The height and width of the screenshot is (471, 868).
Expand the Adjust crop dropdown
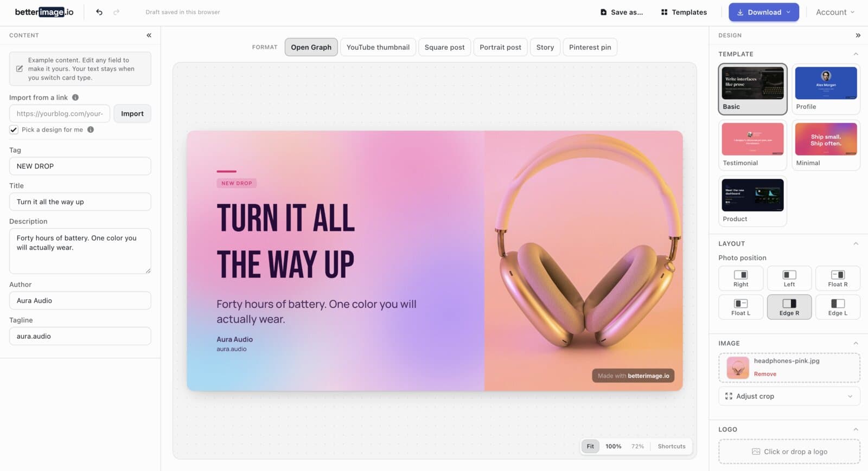pyautogui.click(x=789, y=396)
